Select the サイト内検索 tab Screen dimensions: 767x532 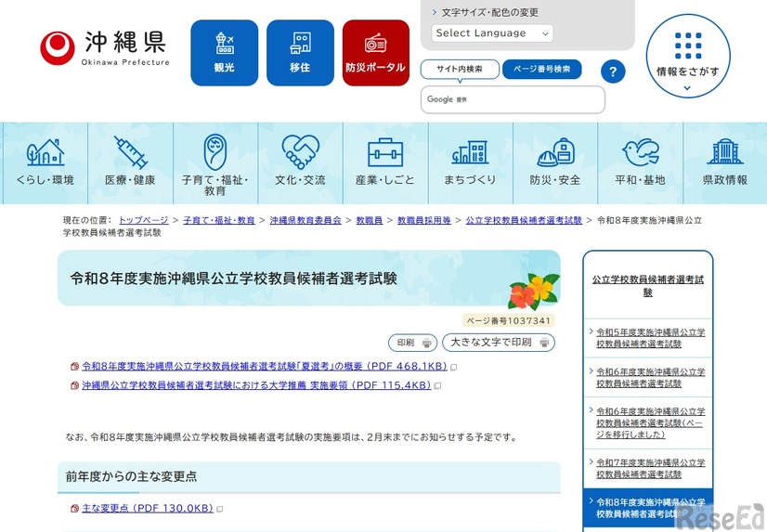tap(460, 70)
